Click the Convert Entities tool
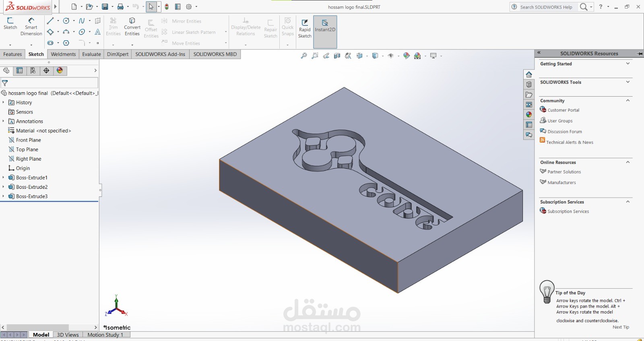Screen dimensions: 644x341 pos(132,27)
